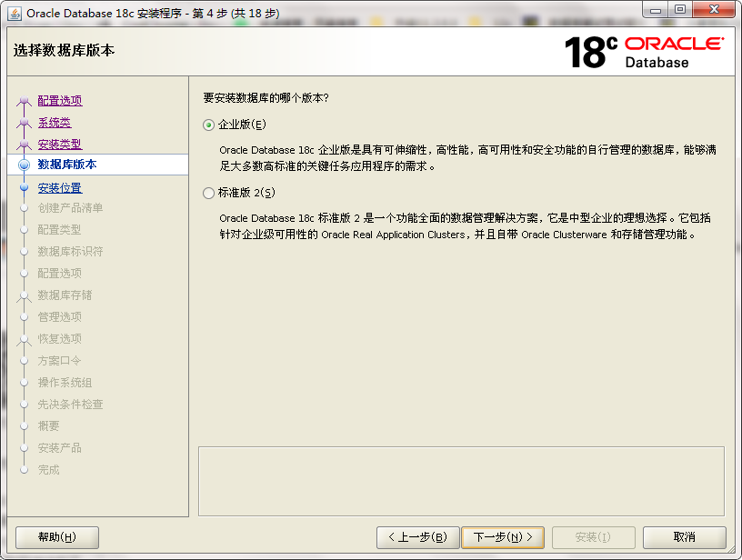This screenshot has width=742, height=560.
Task: Click the question 要安装数据库的哪个版本?
Action: (x=266, y=98)
